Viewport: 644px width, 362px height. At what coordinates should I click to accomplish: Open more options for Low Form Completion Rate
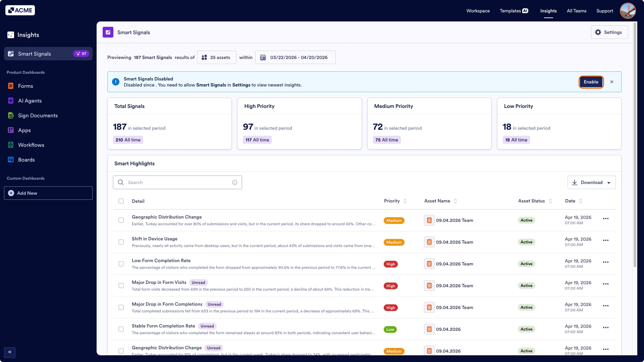point(605,262)
